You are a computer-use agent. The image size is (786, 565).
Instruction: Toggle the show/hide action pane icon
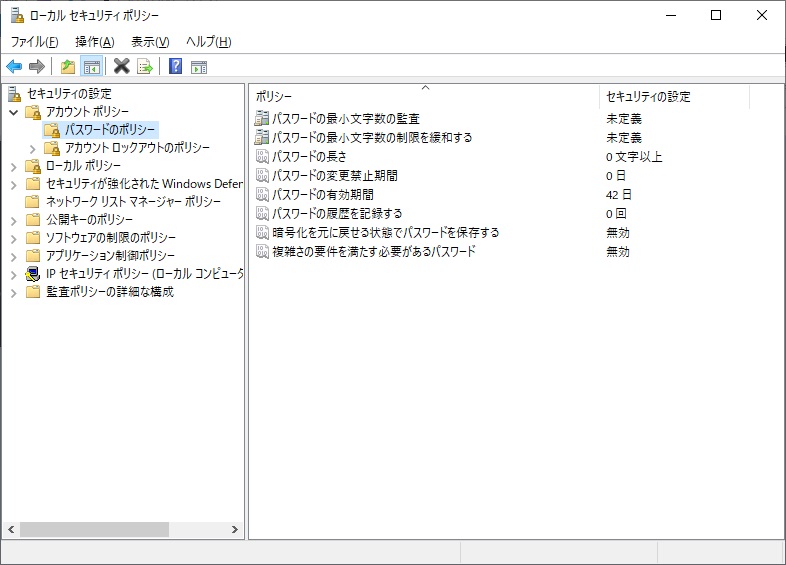point(199,67)
